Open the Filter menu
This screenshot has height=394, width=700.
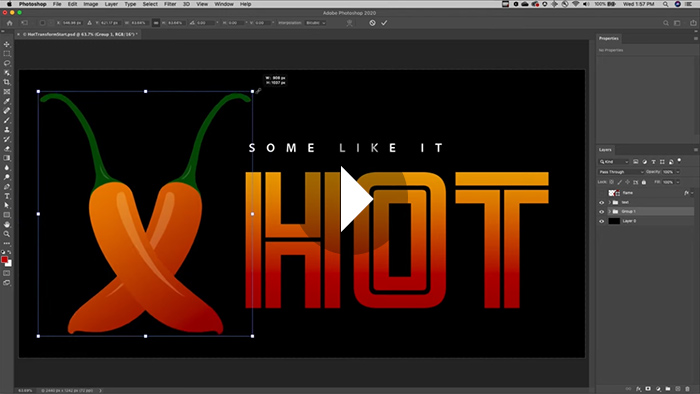(x=170, y=4)
